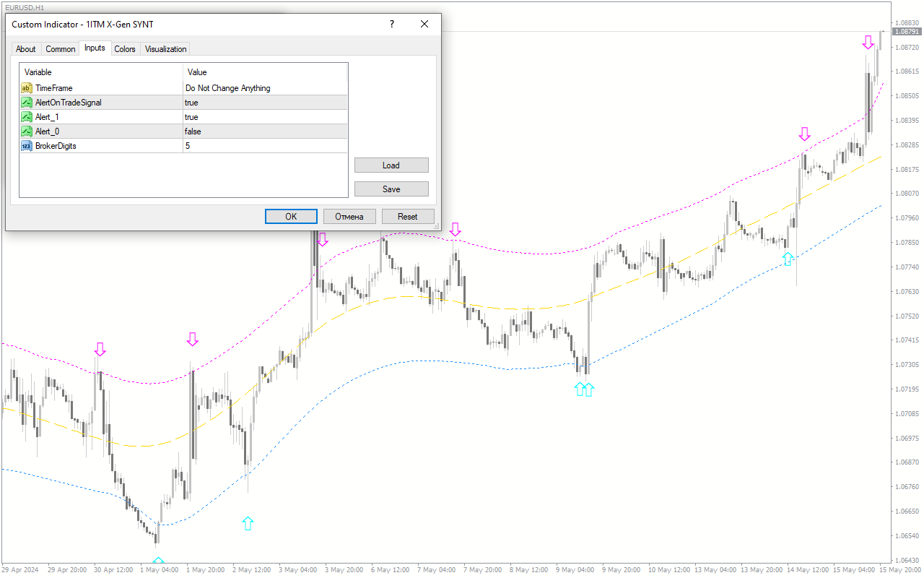The image size is (924, 578).
Task: Click the Отмена cancel button
Action: pyautogui.click(x=349, y=216)
